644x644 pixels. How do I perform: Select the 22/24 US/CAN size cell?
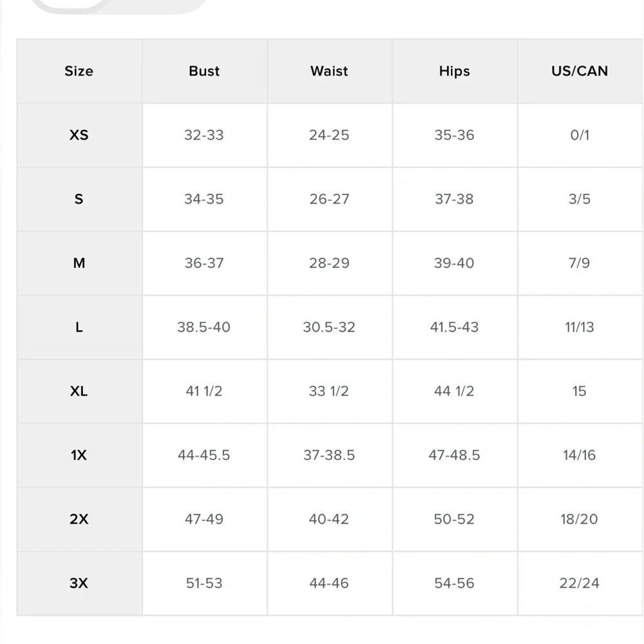coord(579,583)
